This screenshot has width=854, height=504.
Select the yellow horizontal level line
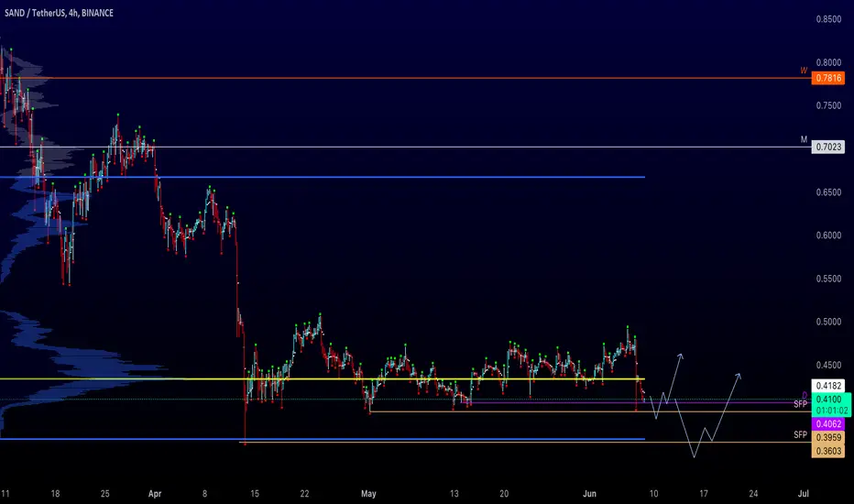click(x=323, y=378)
